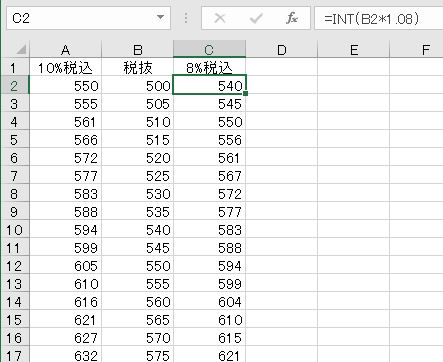Viewport: 443px width, 362px height.
Task: Select row 10 header
Action: tap(15, 230)
